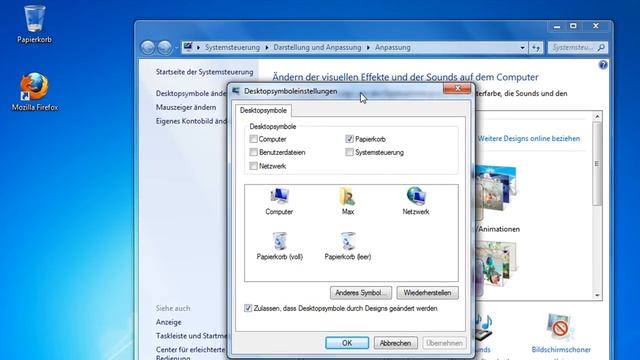This screenshot has height=360, width=640.
Task: Open the address bar history dropdown arrow
Action: tap(522, 48)
